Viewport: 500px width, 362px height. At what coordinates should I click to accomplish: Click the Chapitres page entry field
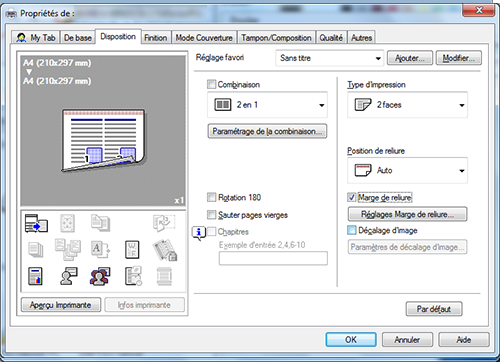273,258
